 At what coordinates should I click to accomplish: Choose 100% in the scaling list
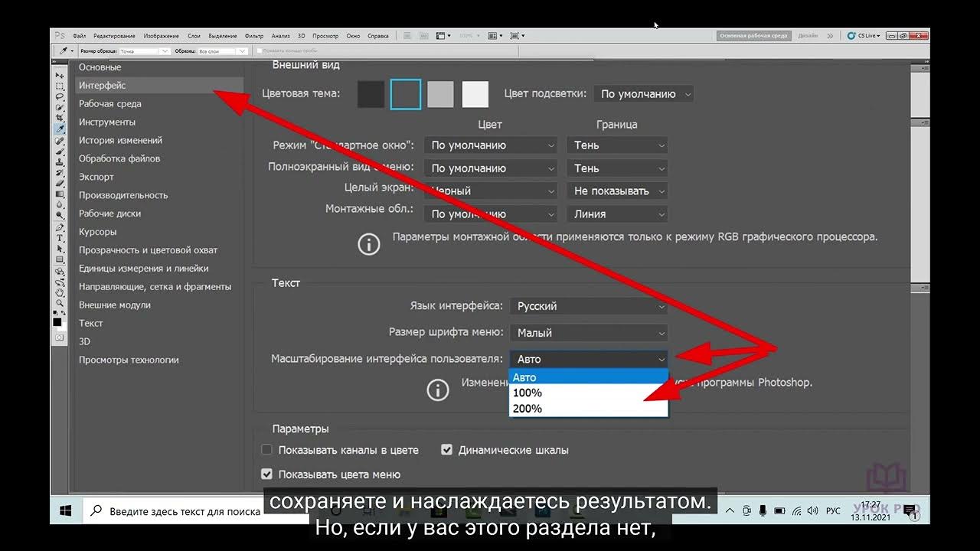click(x=588, y=393)
